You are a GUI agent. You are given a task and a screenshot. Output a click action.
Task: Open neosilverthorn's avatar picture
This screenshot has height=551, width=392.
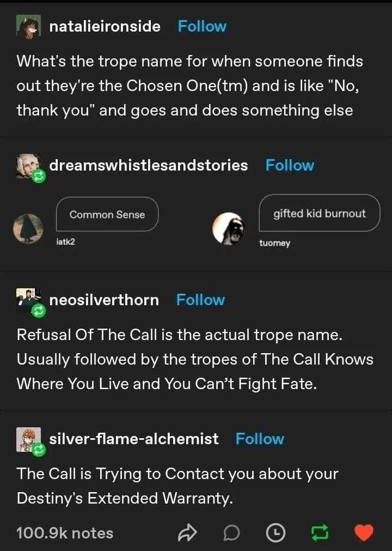(28, 300)
